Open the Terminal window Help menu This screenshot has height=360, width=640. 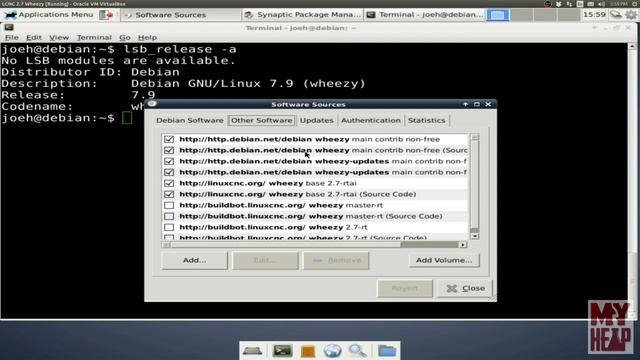pyautogui.click(x=147, y=38)
